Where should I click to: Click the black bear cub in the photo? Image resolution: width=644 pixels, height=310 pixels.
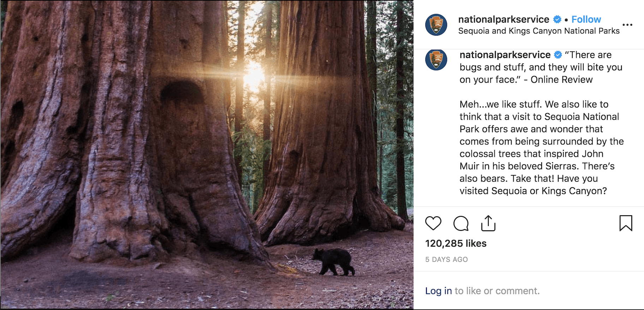334,261
